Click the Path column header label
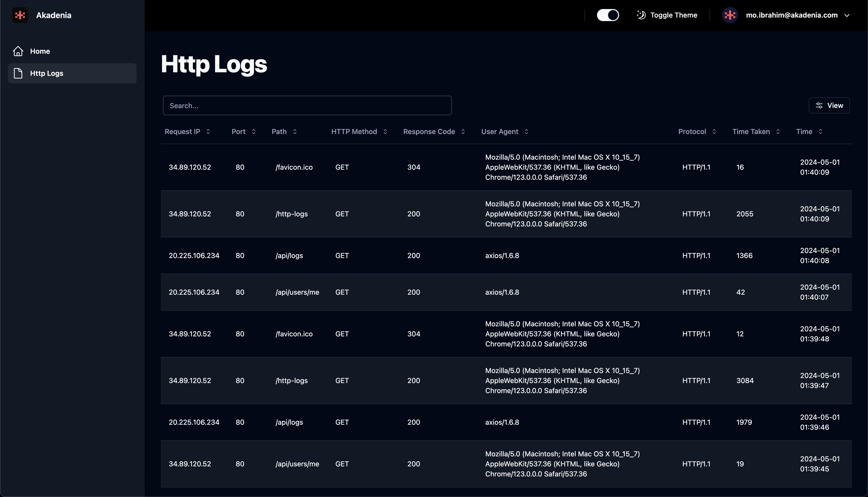Viewport: 868px width, 497px height. (x=279, y=132)
